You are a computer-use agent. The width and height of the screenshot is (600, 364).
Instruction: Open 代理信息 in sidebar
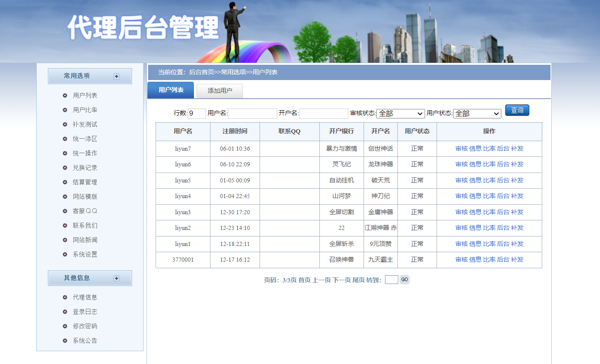85,297
